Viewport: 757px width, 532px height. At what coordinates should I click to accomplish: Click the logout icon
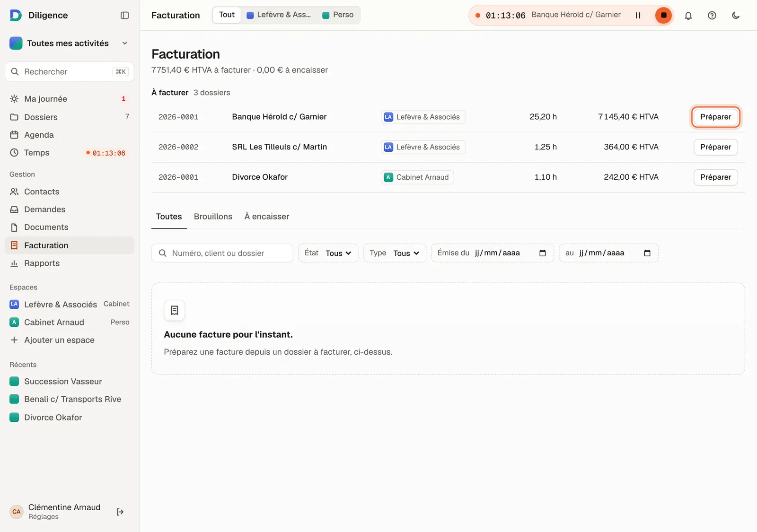pyautogui.click(x=120, y=512)
